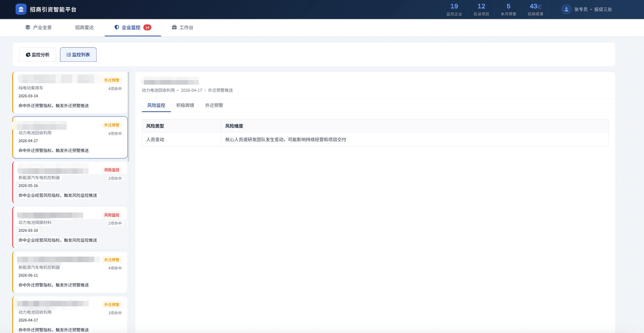This screenshot has height=333, width=644.
Task: Click the 人员变动 table cell
Action: 182,140
